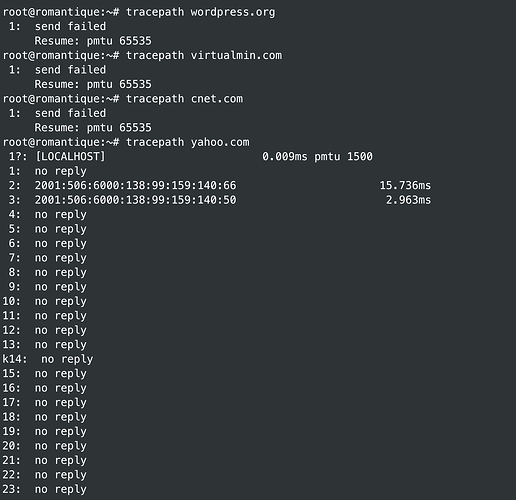Click the hop 19 'no reply' line
The height and width of the screenshot is (500, 516).
point(45,432)
